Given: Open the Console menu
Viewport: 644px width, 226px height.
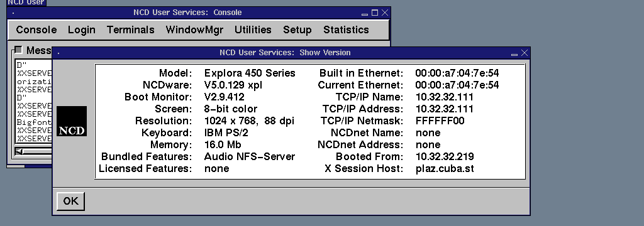Looking at the screenshot, I should (x=36, y=30).
